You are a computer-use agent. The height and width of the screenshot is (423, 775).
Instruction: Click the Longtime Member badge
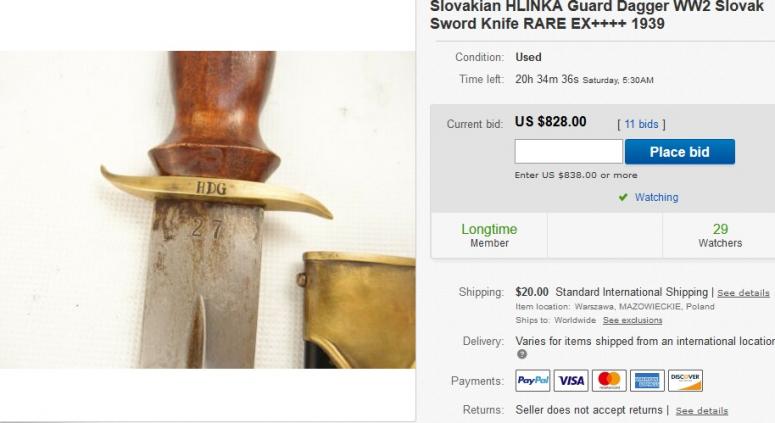tap(489, 235)
